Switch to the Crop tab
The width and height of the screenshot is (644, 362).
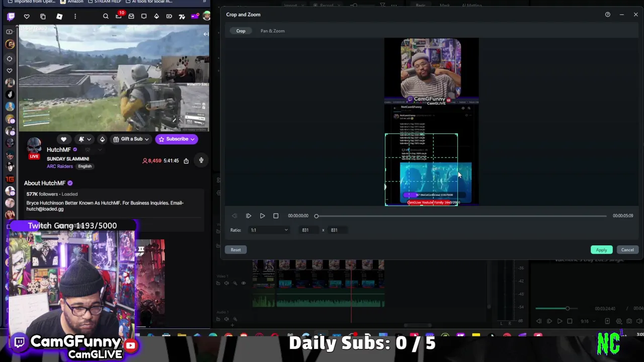point(241,31)
